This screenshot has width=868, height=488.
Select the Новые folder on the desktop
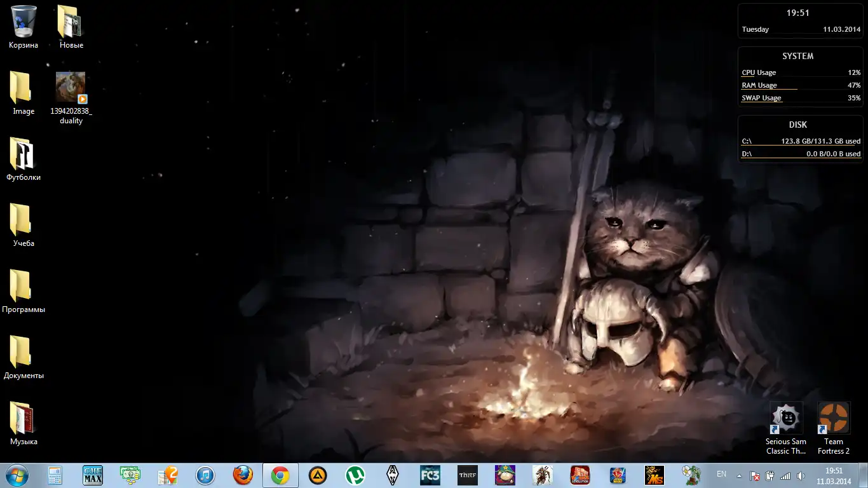click(71, 27)
